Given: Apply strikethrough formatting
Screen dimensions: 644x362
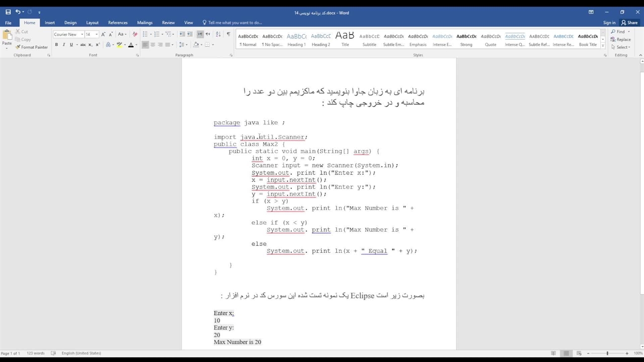Looking at the screenshot, I should (x=83, y=45).
